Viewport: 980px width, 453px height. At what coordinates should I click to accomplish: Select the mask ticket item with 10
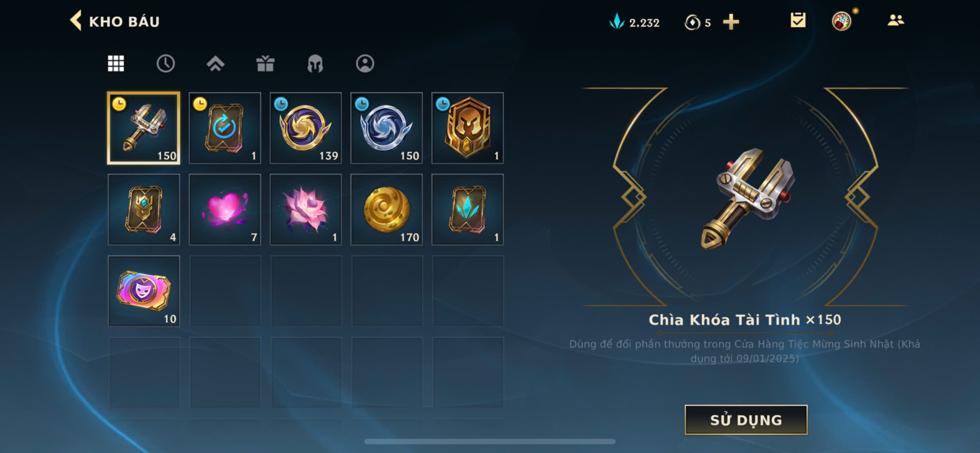click(x=144, y=291)
